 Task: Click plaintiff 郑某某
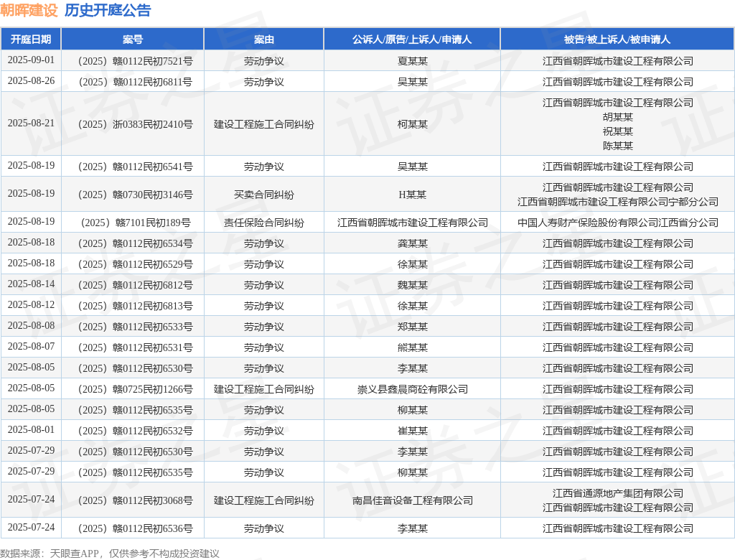[413, 327]
